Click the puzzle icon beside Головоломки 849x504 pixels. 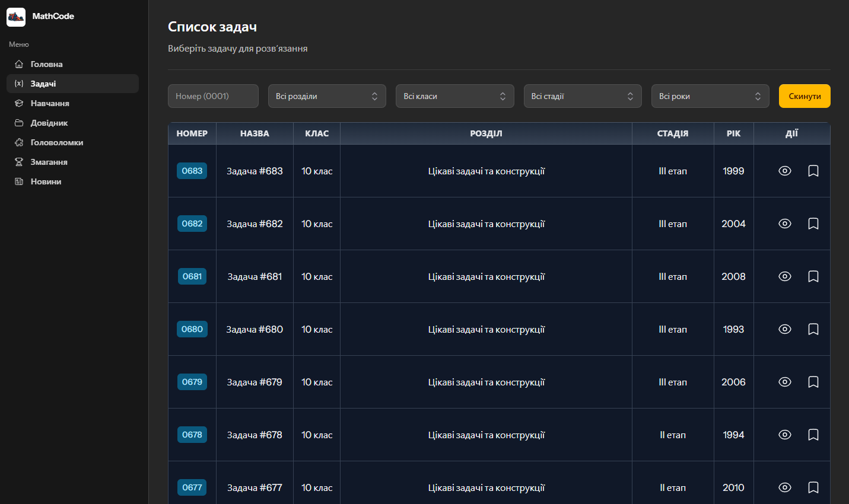tap(19, 142)
